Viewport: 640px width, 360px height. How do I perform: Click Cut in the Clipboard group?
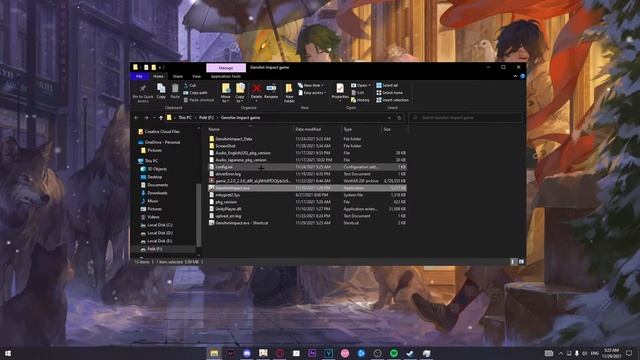tap(190, 85)
